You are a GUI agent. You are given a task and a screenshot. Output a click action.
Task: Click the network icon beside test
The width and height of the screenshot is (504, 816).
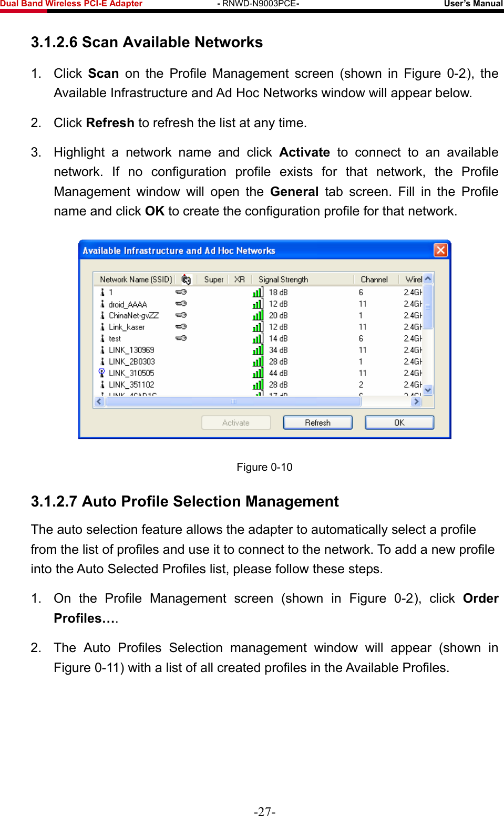(102, 338)
